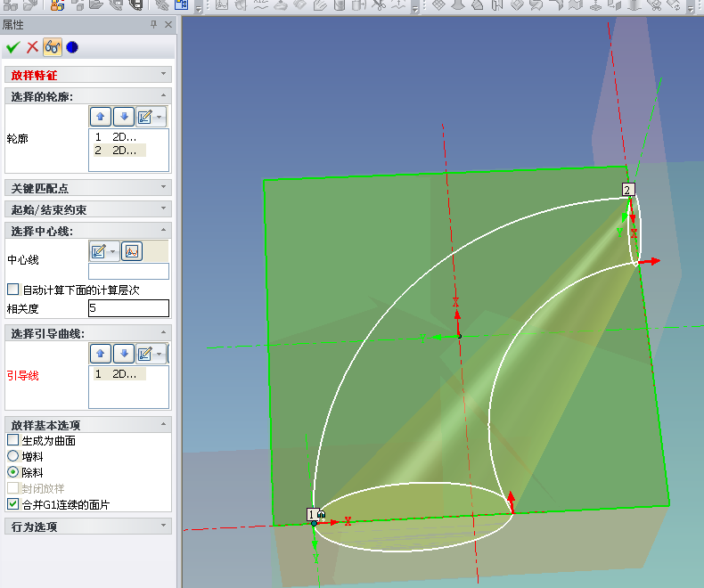The width and height of the screenshot is (704, 588).
Task: Move selected profile down in 轮廓 list
Action: [123, 117]
